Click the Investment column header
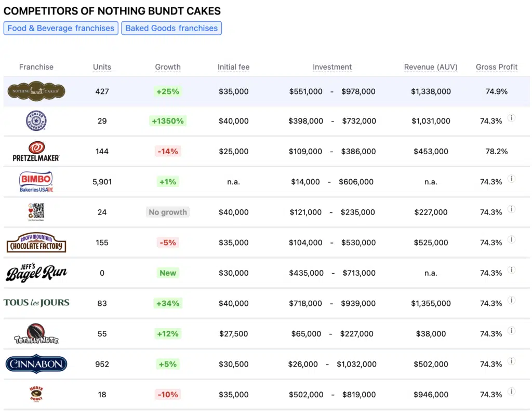Viewport: 532px width, 418px height. (332, 67)
